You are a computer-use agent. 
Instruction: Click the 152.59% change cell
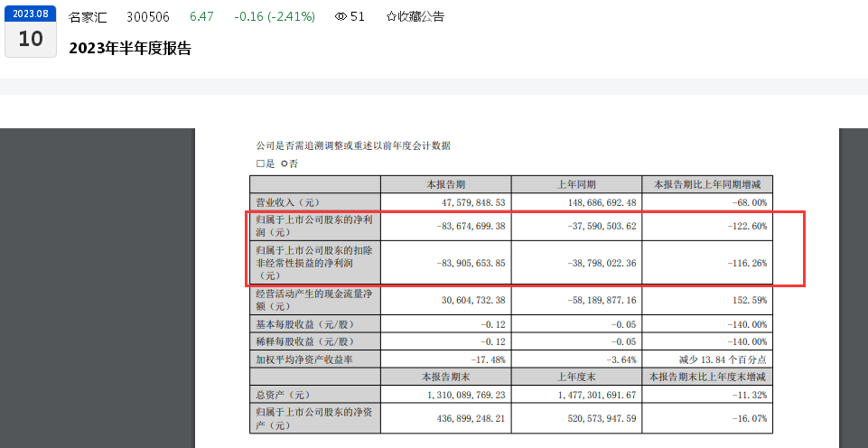pos(750,300)
